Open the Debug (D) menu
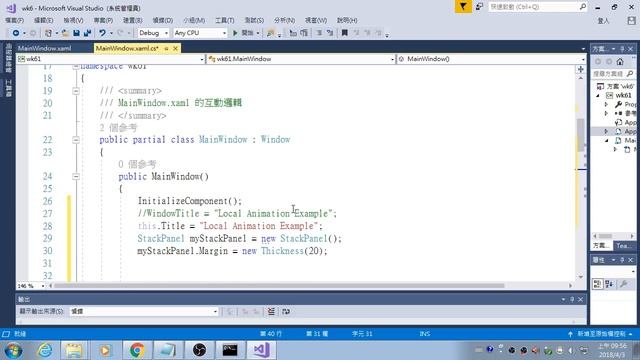The height and width of the screenshot is (360, 640). tap(162, 20)
